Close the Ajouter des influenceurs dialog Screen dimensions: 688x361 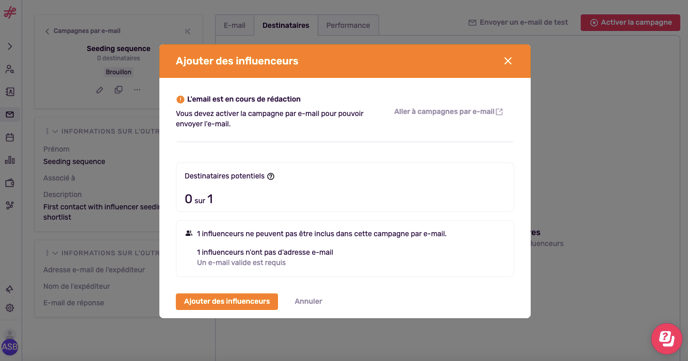[508, 61]
